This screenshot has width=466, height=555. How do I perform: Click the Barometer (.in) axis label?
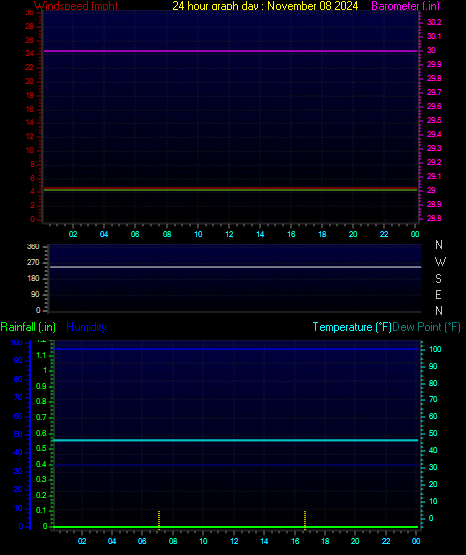tap(405, 6)
